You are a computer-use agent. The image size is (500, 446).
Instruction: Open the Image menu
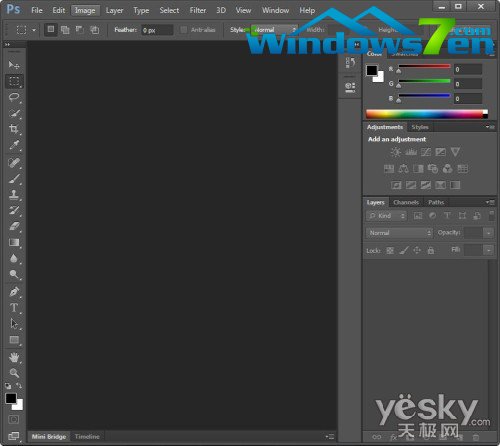coord(85,10)
